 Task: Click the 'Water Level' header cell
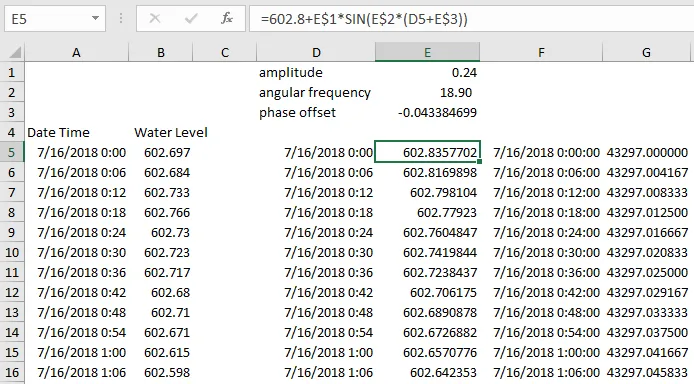click(x=170, y=132)
